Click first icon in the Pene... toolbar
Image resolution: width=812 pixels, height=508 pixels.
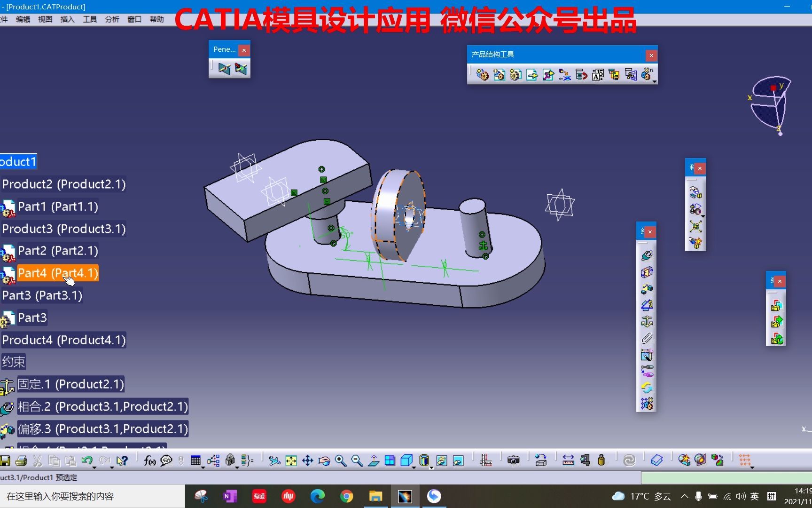pos(224,69)
